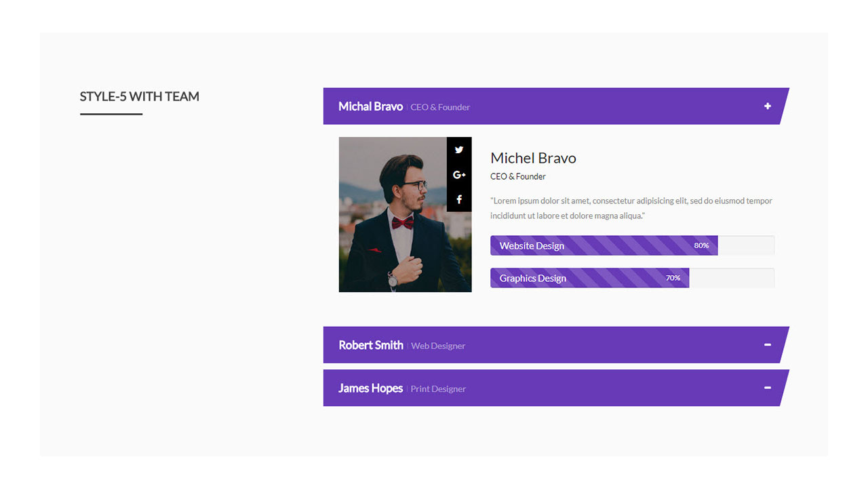Click the Print Designer subtitle text

pyautogui.click(x=438, y=389)
